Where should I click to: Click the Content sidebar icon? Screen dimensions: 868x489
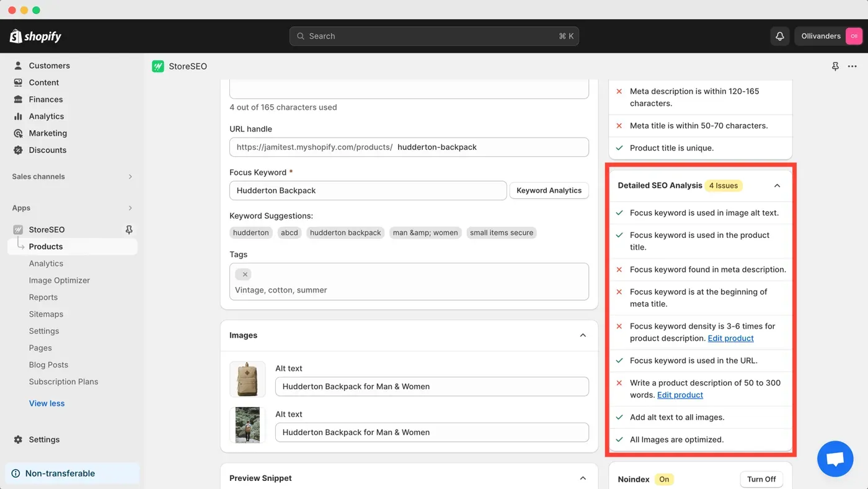pos(18,82)
